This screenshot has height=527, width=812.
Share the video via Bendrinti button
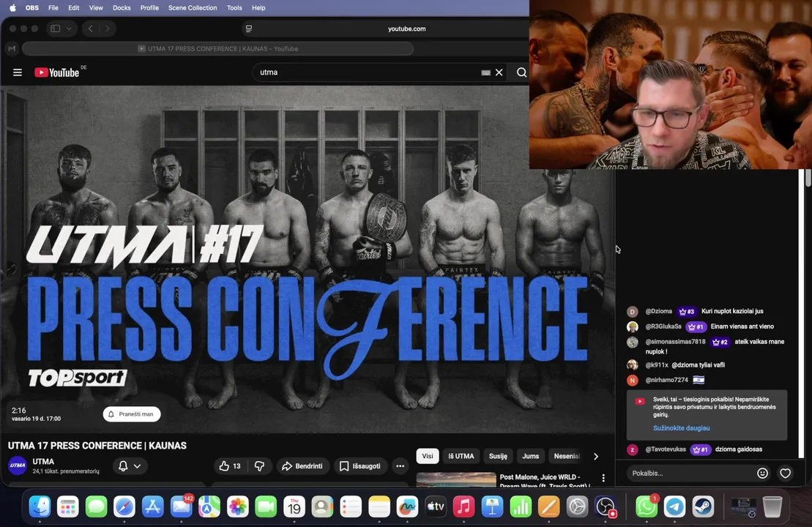(x=302, y=466)
